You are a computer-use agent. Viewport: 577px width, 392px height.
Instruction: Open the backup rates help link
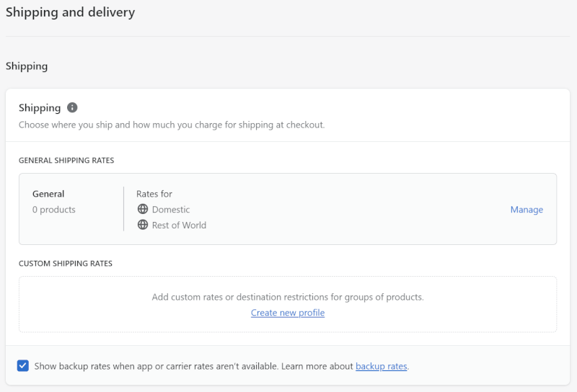click(x=382, y=366)
